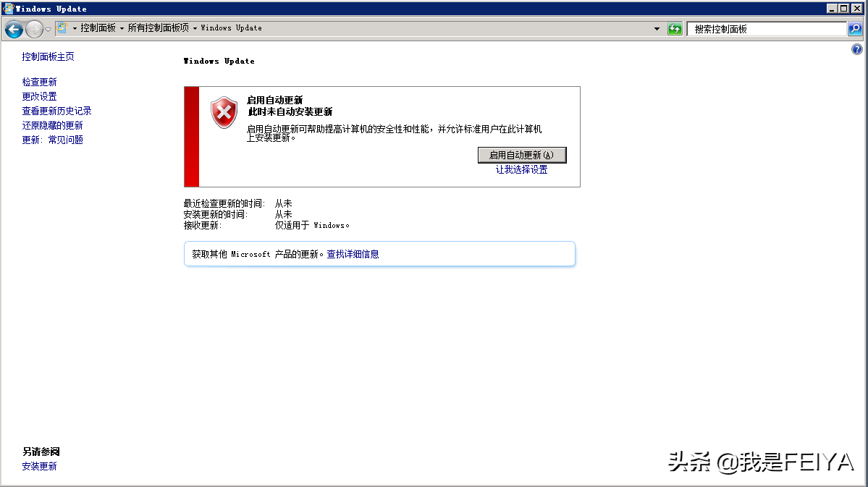Open the recent pages dropdown arrow
868x487 pixels.
[x=49, y=30]
